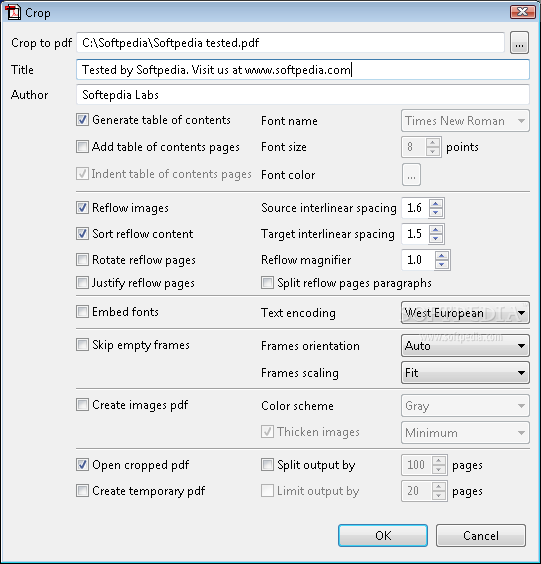Focus the Title text field
541x564 pixels.
click(x=303, y=69)
